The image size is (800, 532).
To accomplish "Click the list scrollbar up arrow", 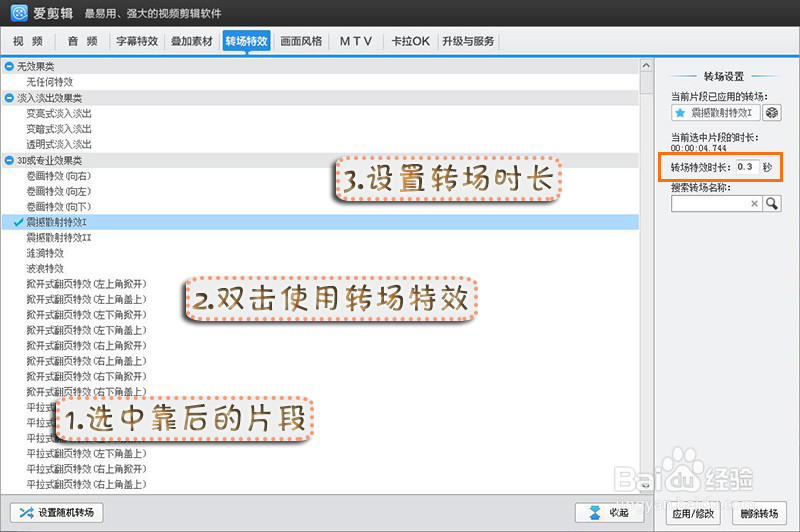I will [x=646, y=66].
